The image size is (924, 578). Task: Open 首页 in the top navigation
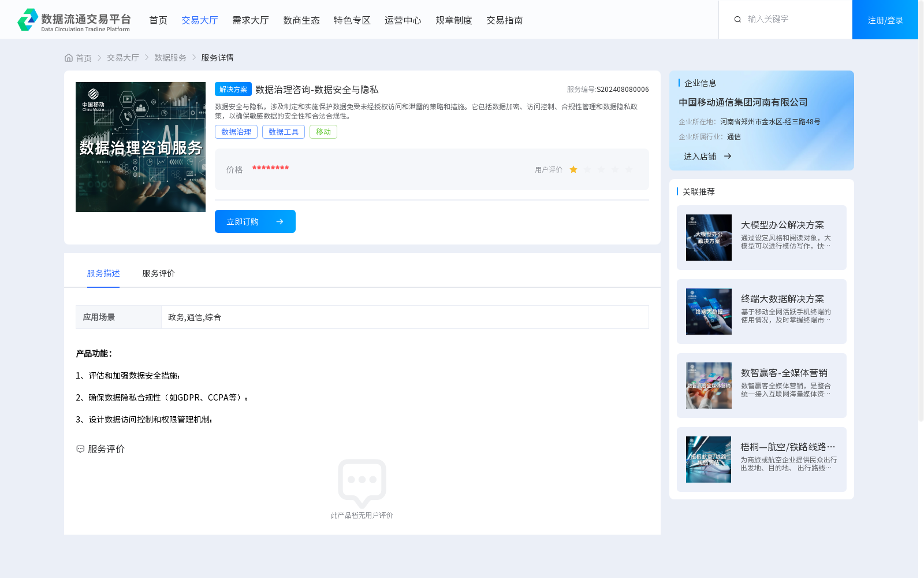[158, 20]
